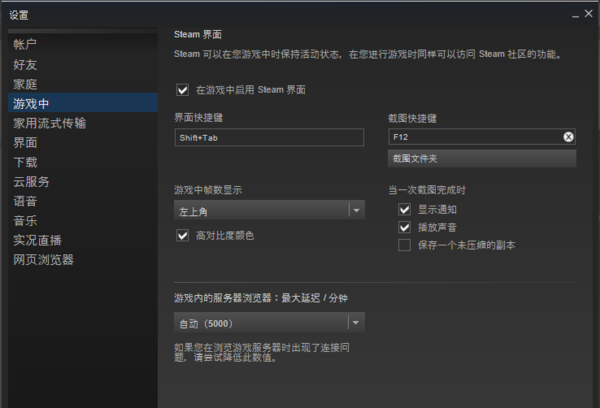Open the 界面 settings section
The image size is (600, 408).
[x=83, y=142]
